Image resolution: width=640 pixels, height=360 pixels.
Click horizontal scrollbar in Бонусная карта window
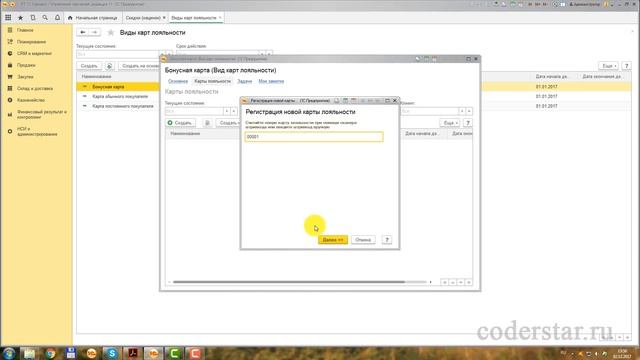(x=289, y=282)
